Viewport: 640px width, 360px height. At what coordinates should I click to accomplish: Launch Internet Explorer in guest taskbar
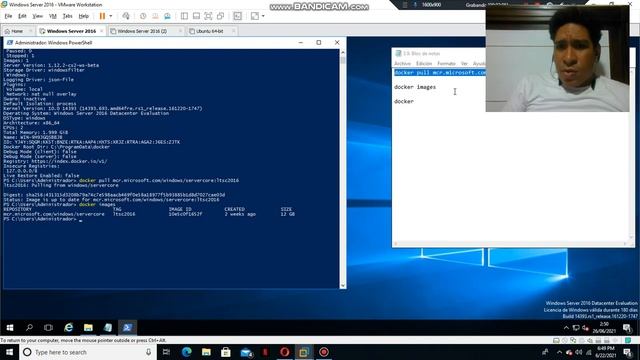click(69, 327)
